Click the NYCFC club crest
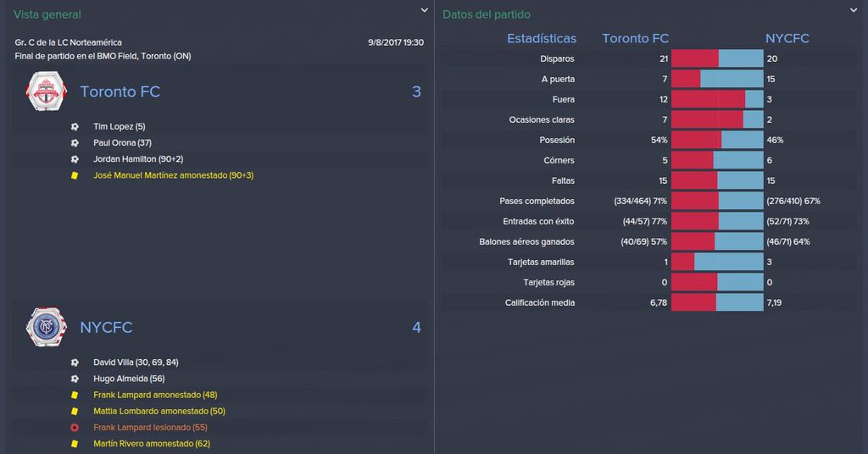 (47, 327)
